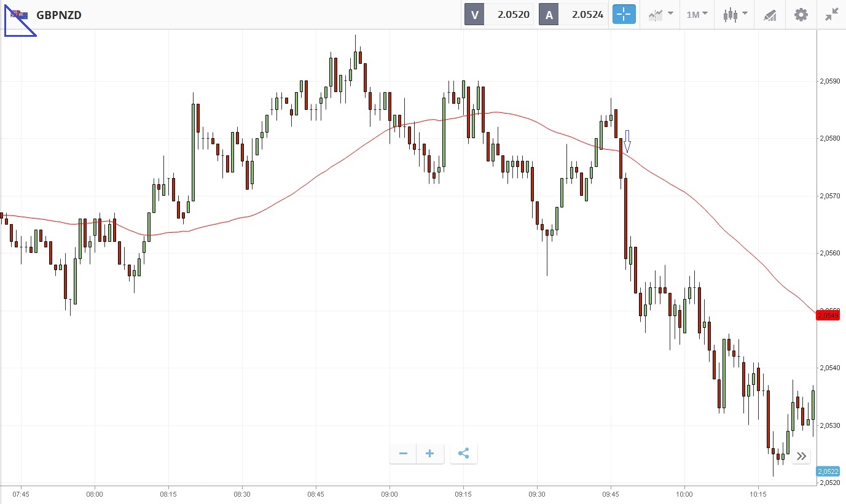846x504 pixels.
Task: Click the GBPNZD flag icon
Action: 19,15
